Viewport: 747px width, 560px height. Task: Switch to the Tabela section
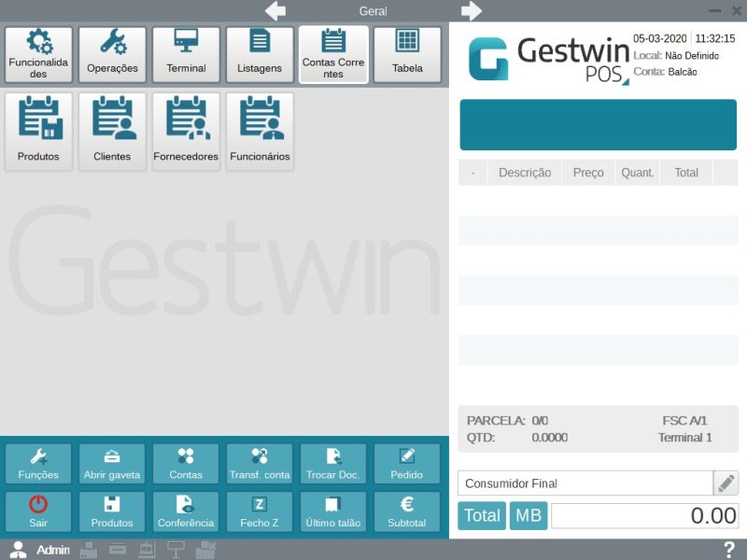(x=407, y=54)
